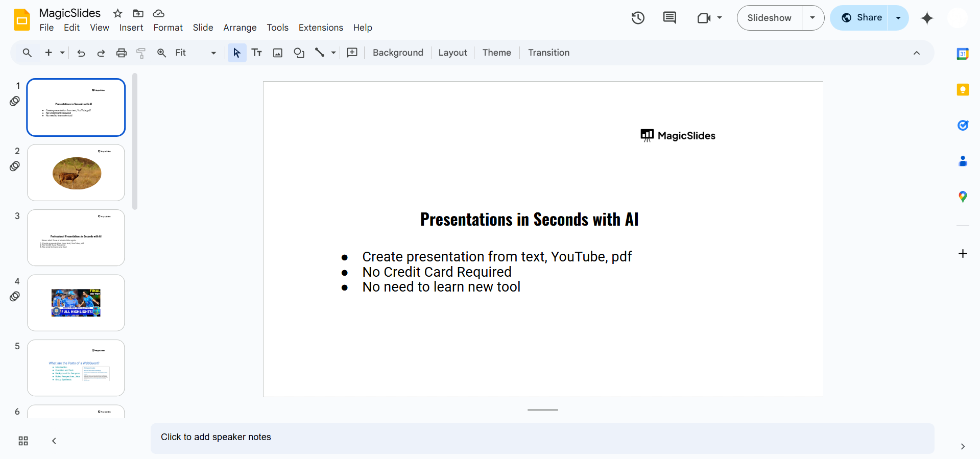Expand the Slideshow options arrow
Image resolution: width=980 pixels, height=459 pixels.
812,18
